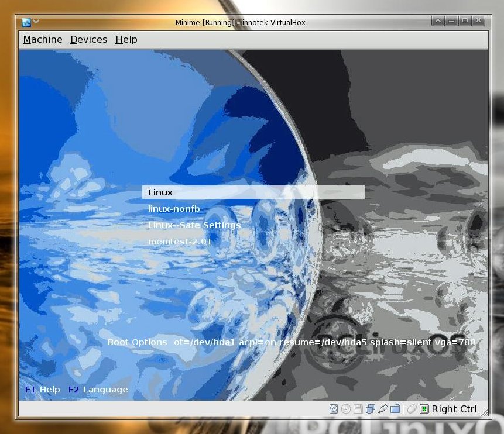
Task: Click the CD/DVD drive status icon
Action: pyautogui.click(x=346, y=409)
